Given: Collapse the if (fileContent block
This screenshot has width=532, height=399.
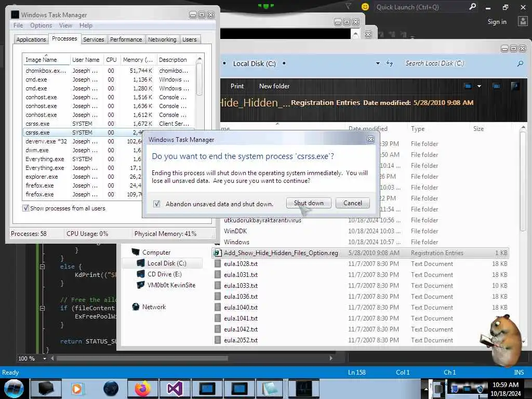Looking at the screenshot, I should [x=43, y=308].
